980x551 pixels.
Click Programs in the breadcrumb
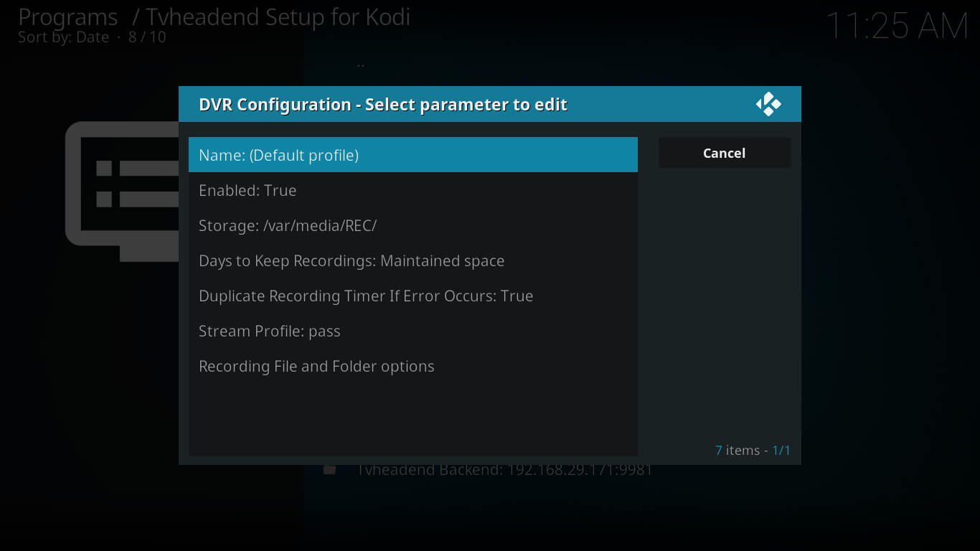[67, 17]
